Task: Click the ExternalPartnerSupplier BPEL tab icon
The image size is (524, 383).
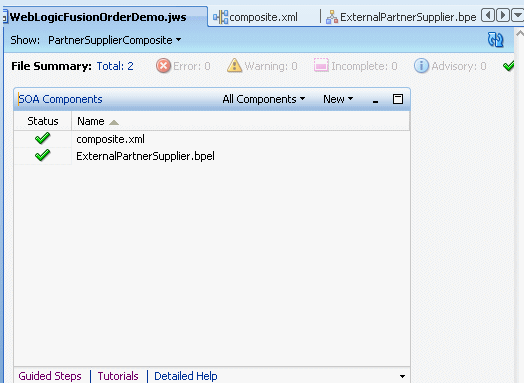Action: tap(332, 17)
